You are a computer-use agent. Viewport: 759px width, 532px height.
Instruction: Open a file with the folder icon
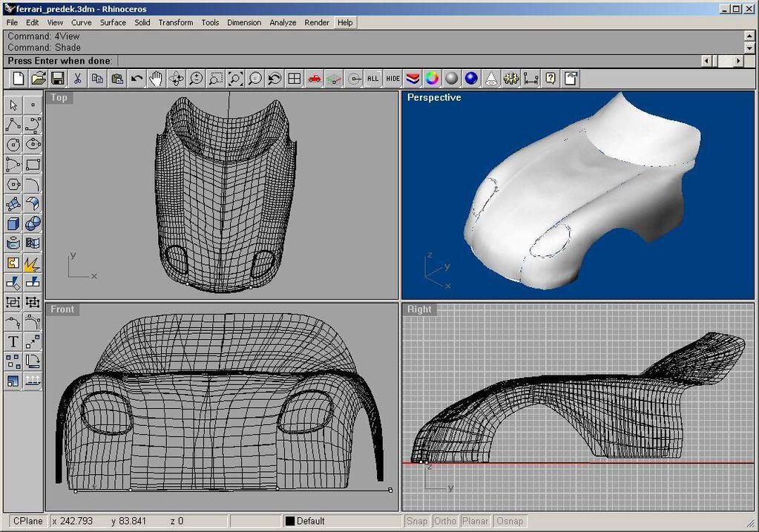tap(39, 79)
